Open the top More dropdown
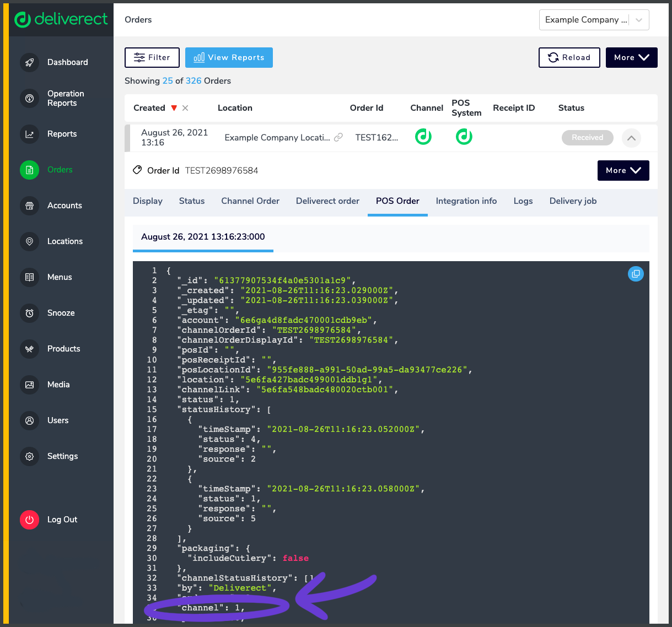The width and height of the screenshot is (672, 627). [632, 57]
